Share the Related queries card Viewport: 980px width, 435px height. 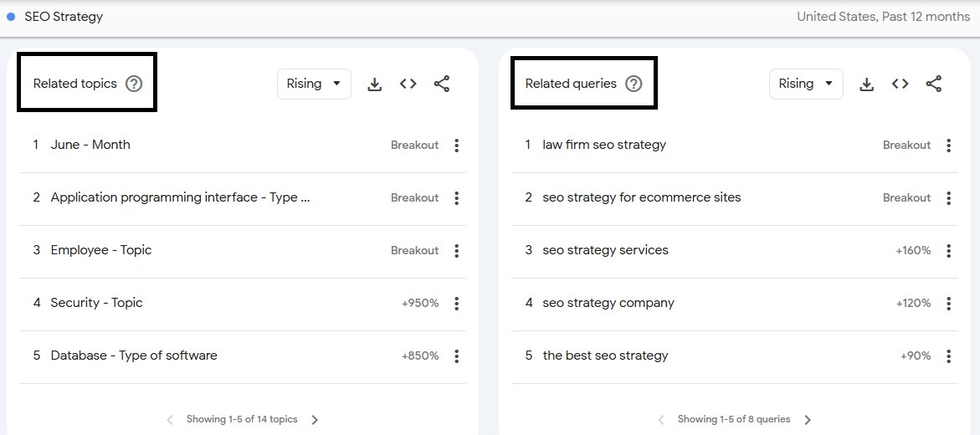coord(934,84)
